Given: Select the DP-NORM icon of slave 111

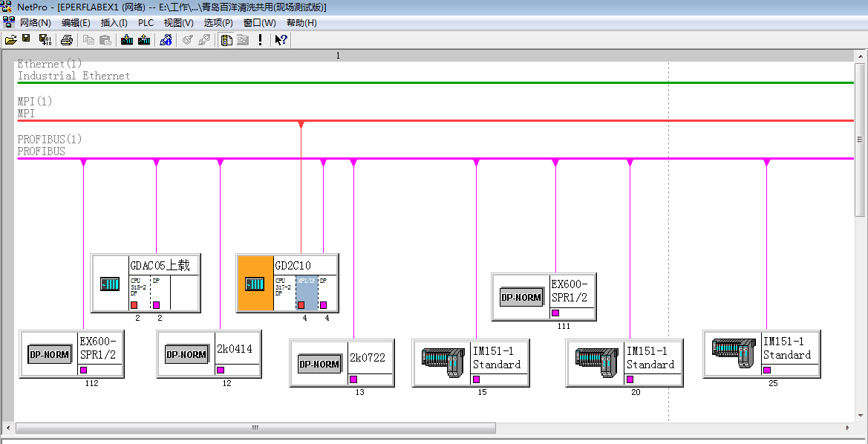Looking at the screenshot, I should [521, 297].
